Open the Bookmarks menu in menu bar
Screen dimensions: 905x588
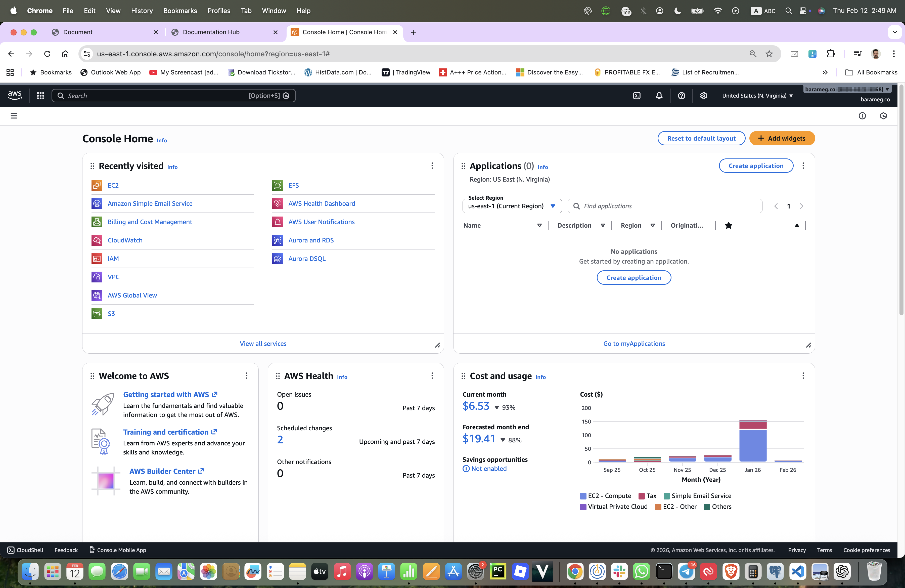[x=180, y=11]
